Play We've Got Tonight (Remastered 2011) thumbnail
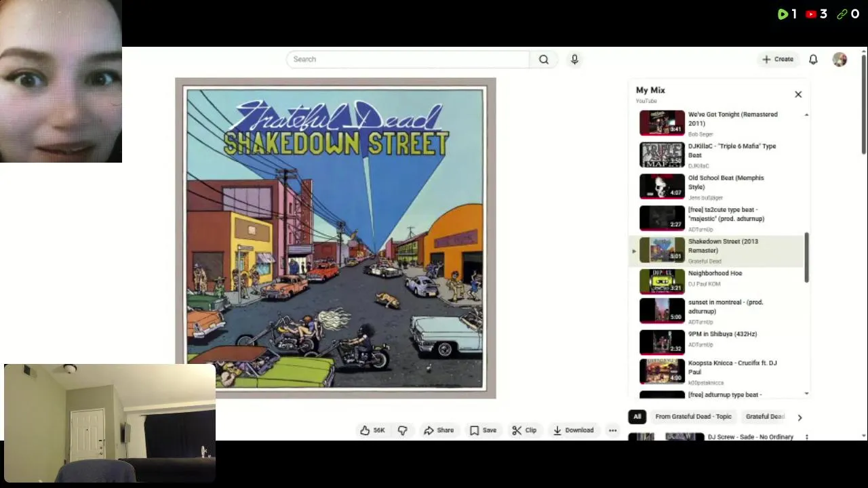The height and width of the screenshot is (488, 868). pos(662,123)
